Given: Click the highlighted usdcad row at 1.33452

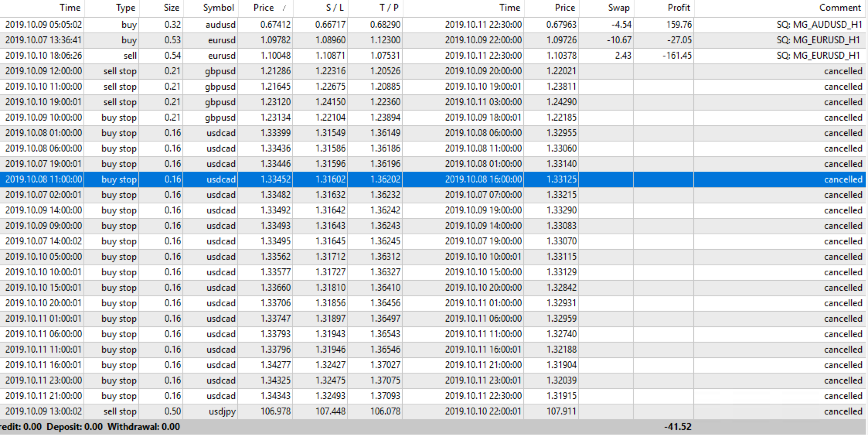Looking at the screenshot, I should 275,179.
